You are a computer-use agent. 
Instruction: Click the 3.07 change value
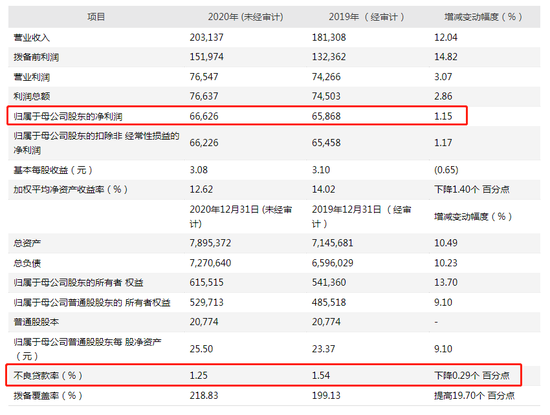443,76
